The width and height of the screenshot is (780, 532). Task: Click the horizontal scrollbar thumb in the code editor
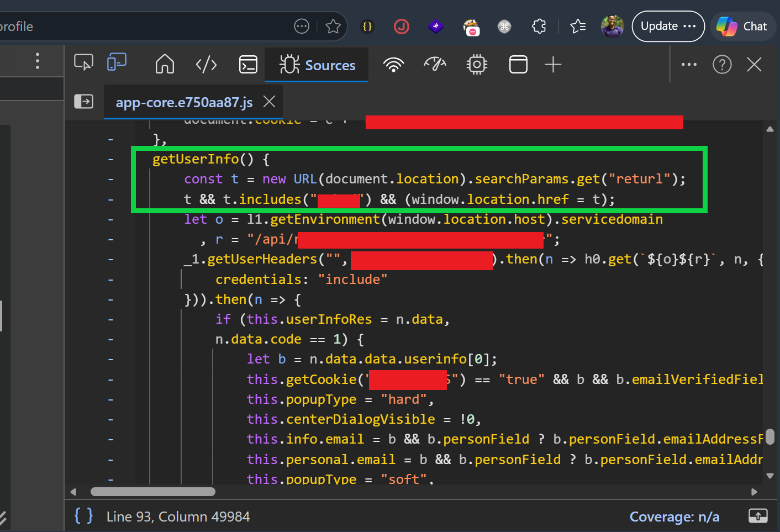coord(153,492)
